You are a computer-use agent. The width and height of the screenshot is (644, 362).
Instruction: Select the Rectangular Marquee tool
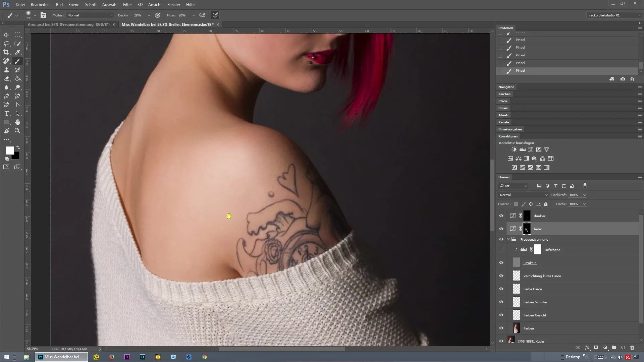pos(17,35)
